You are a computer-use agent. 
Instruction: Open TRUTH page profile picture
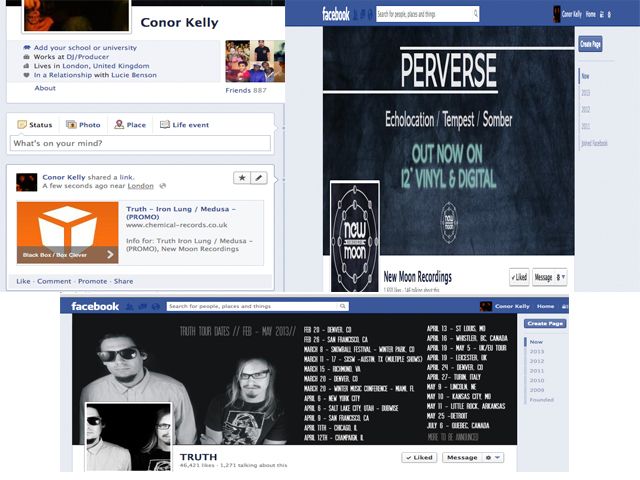(128, 437)
